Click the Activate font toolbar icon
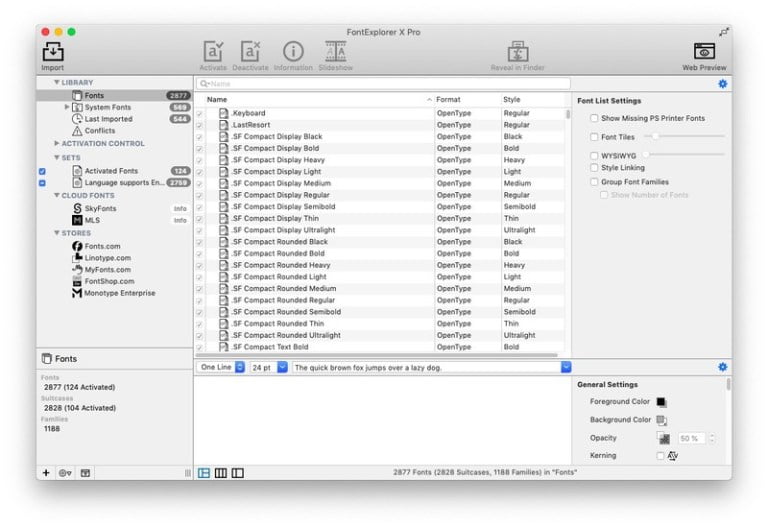The width and height of the screenshot is (768, 528). [213, 51]
